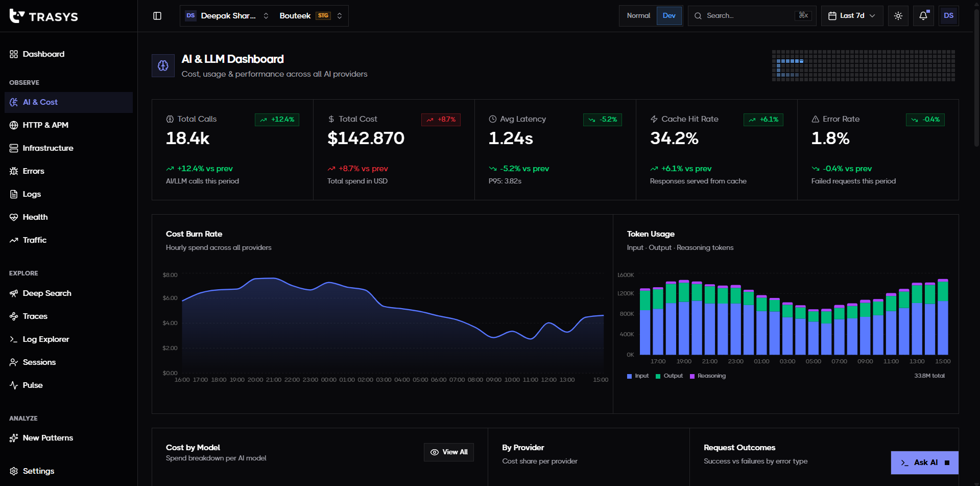Viewport: 980px width, 486px height.
Task: Click the +12.4% Total Calls trend badge
Action: (277, 120)
